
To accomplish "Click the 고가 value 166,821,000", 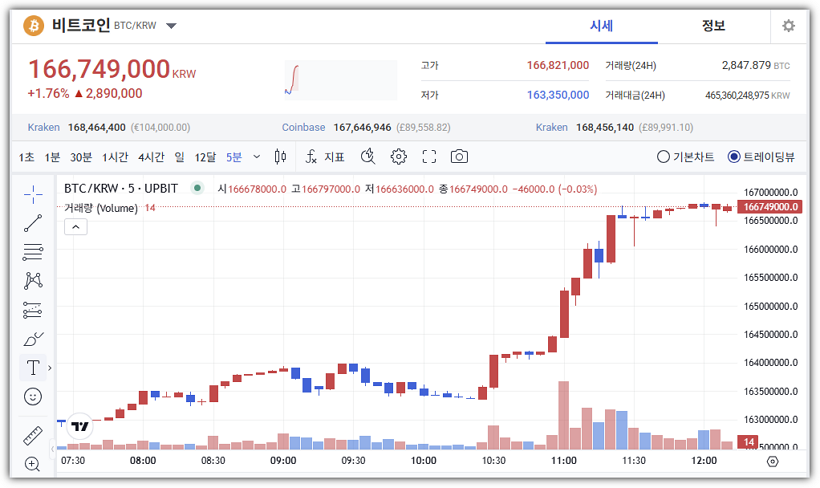I will [557, 65].
